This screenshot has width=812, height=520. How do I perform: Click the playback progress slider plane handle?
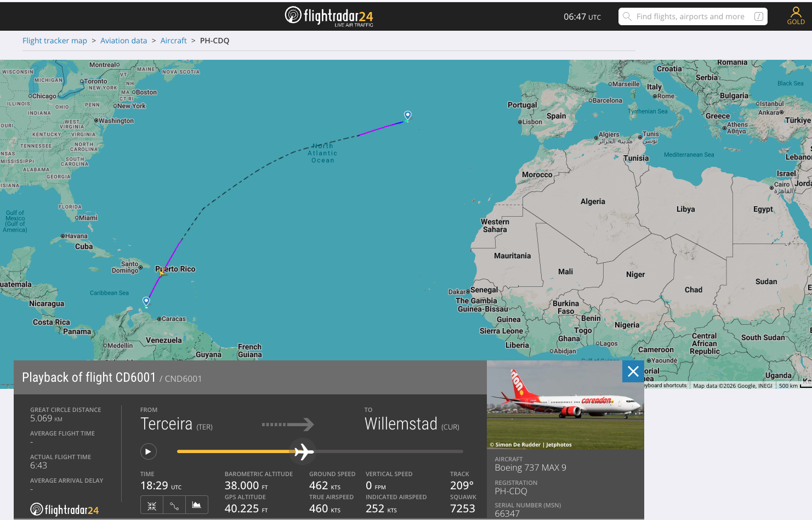(x=303, y=451)
